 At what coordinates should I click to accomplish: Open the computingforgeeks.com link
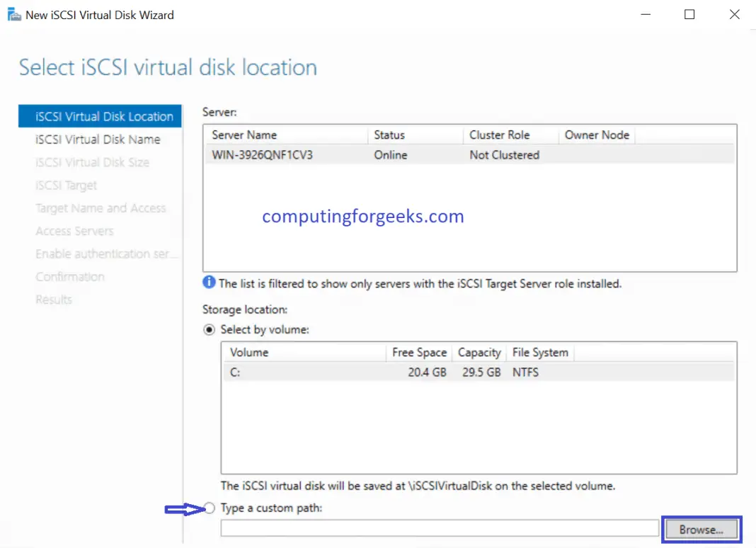pyautogui.click(x=362, y=216)
